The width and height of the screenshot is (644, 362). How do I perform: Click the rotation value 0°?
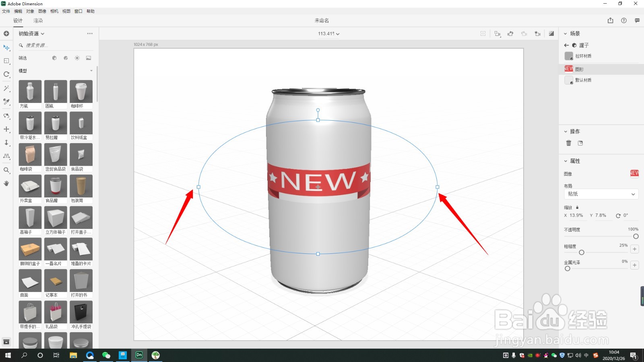(x=625, y=216)
